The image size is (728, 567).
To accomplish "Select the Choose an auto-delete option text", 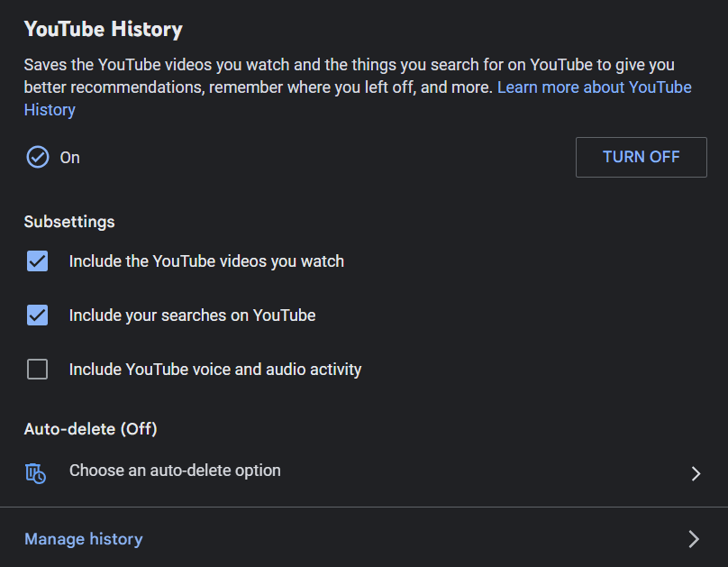I will (175, 471).
